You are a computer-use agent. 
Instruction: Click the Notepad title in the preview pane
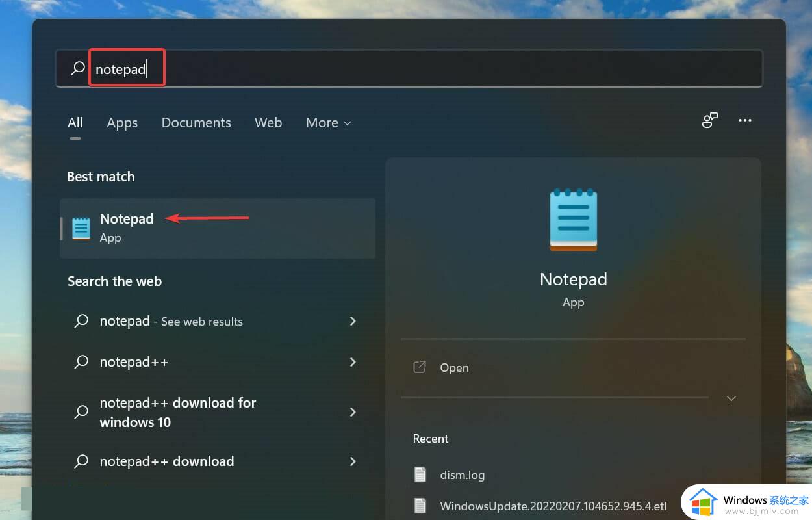point(574,279)
